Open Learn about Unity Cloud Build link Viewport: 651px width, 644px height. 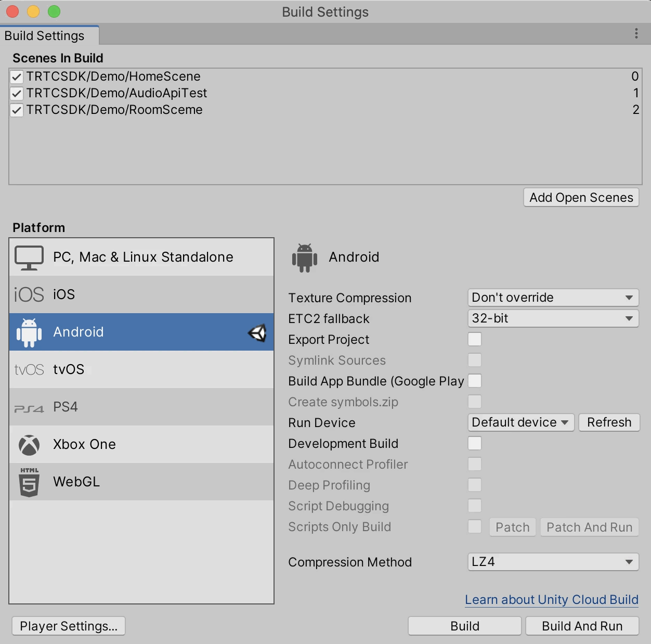point(552,600)
